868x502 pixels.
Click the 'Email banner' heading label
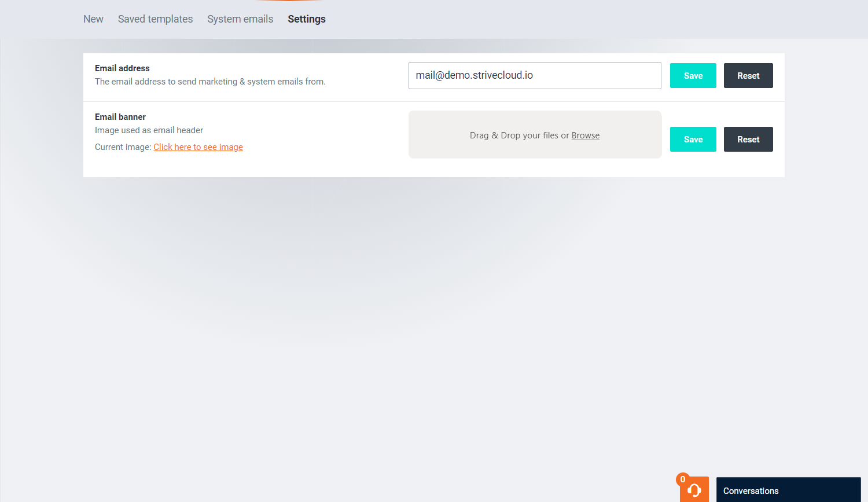pos(120,117)
